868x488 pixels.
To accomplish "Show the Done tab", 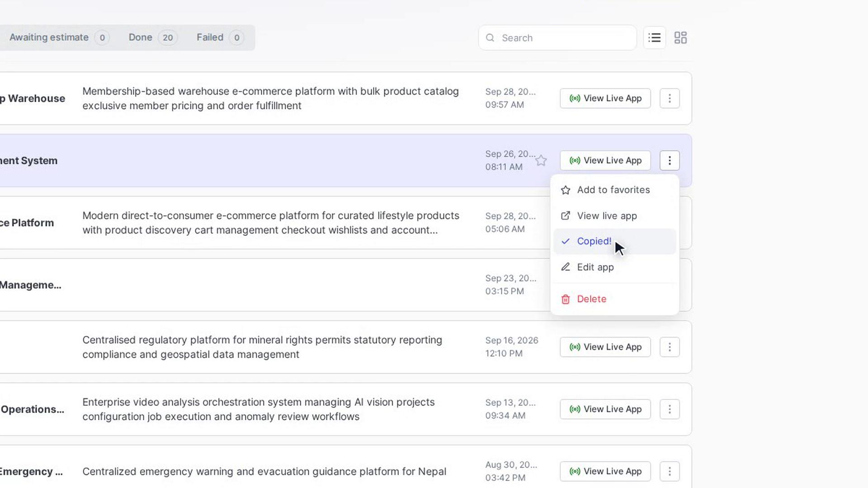I will (153, 38).
